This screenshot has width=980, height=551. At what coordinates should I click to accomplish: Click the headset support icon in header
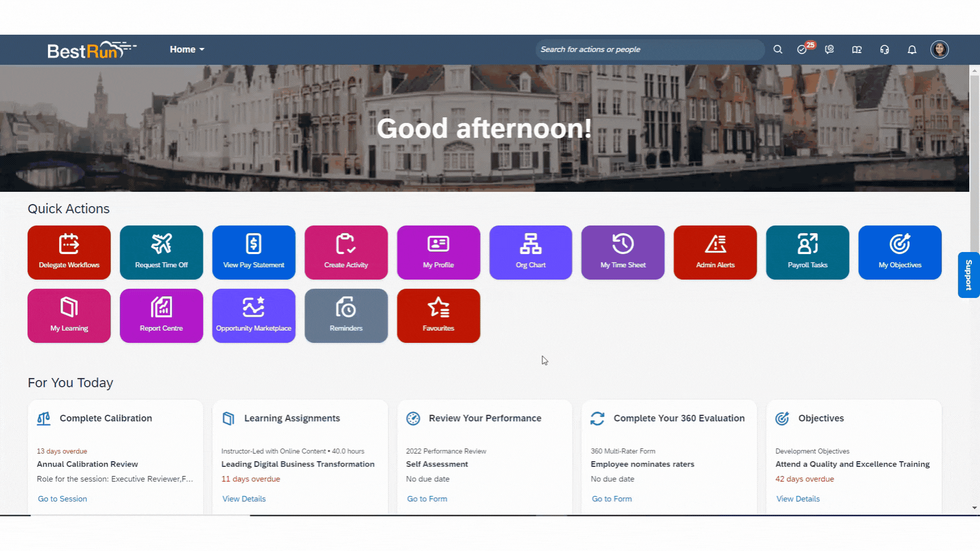pyautogui.click(x=885, y=49)
